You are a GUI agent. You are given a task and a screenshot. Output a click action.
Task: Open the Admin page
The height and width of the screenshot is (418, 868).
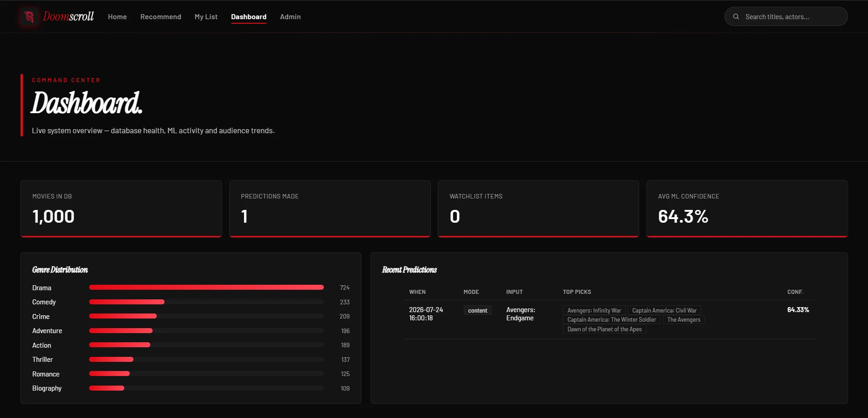290,16
